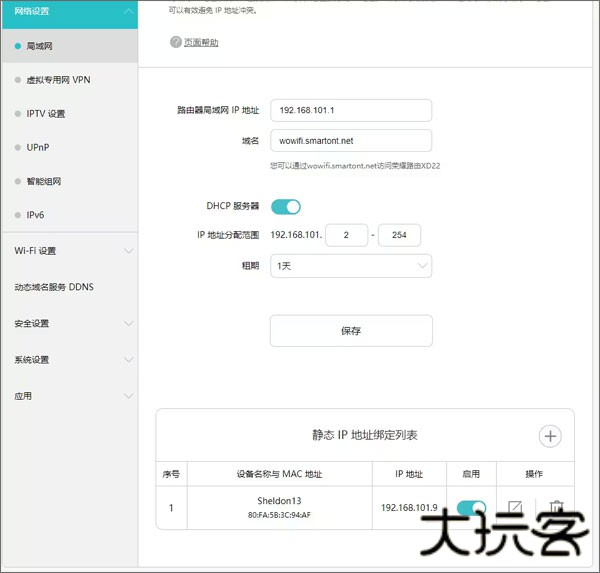Toggle the DHCP 服务器 switch
Screen dimensions: 600x573
pyautogui.click(x=286, y=206)
